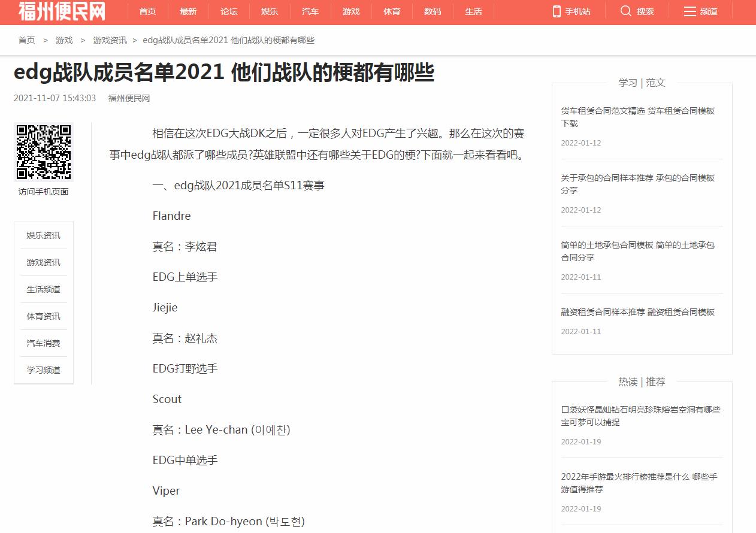Viewport: 756px width, 533px height.
Task: Open the 论坛 navigation tab
Action: click(x=229, y=11)
